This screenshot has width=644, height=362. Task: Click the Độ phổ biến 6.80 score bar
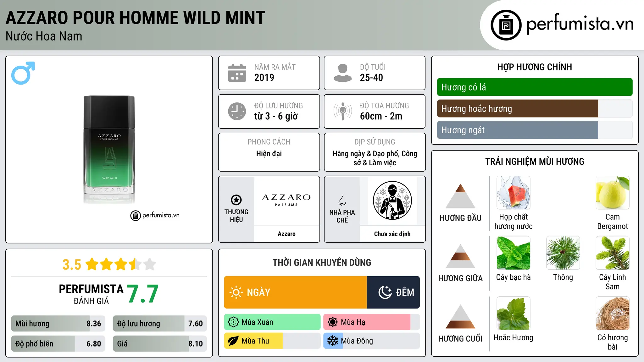coord(58,343)
